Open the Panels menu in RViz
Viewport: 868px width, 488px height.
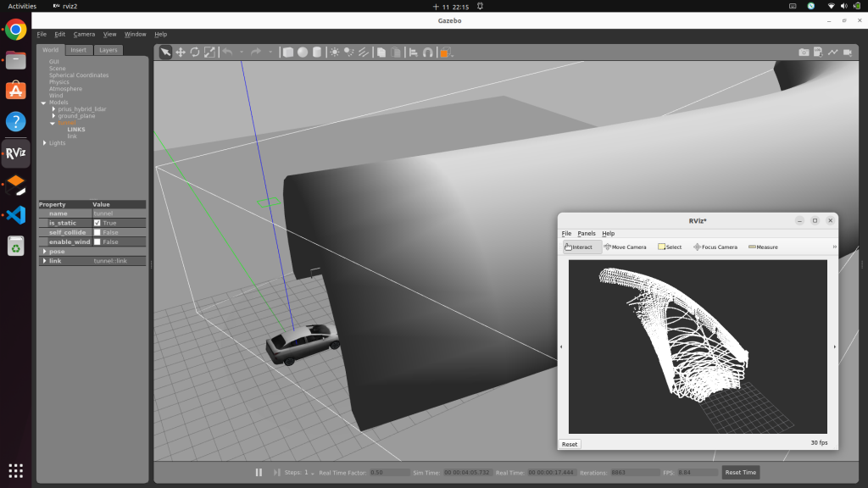coord(587,234)
